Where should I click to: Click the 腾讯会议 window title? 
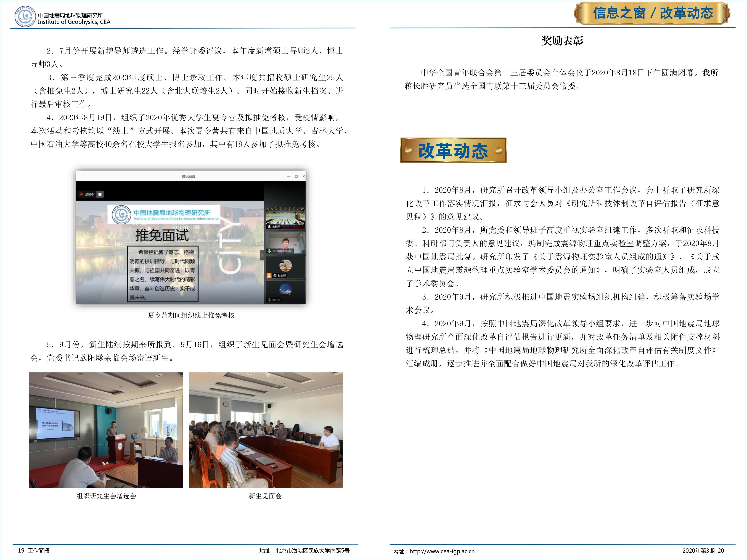coord(188,176)
